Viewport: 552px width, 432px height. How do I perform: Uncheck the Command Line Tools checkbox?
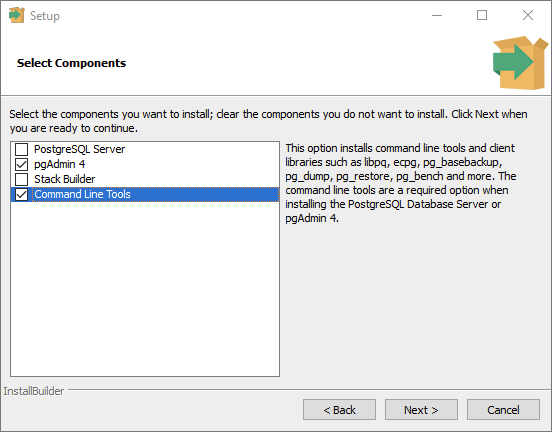(x=21, y=194)
